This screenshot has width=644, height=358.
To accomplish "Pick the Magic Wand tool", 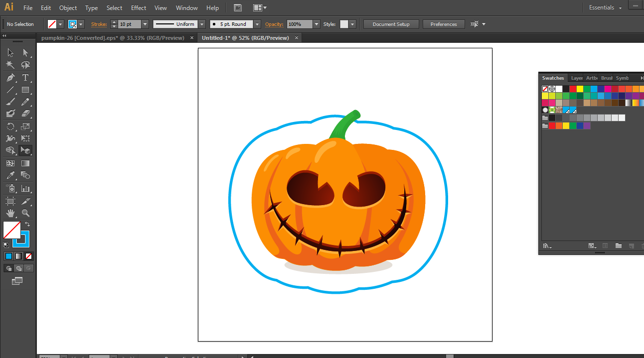I will (x=10, y=65).
